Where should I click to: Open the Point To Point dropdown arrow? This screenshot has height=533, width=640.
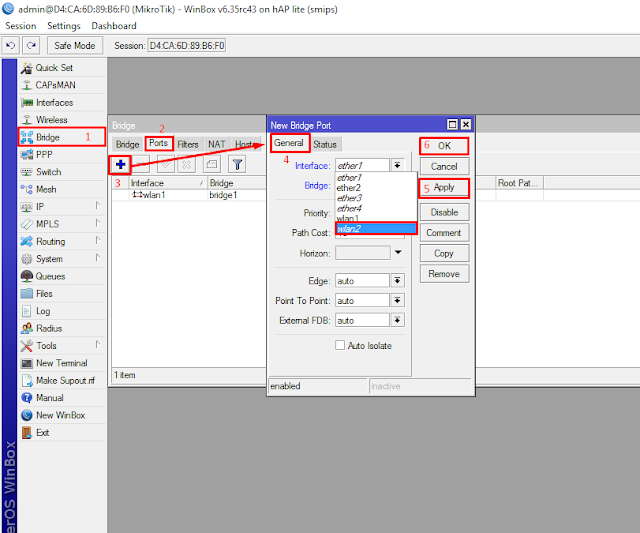point(397,300)
